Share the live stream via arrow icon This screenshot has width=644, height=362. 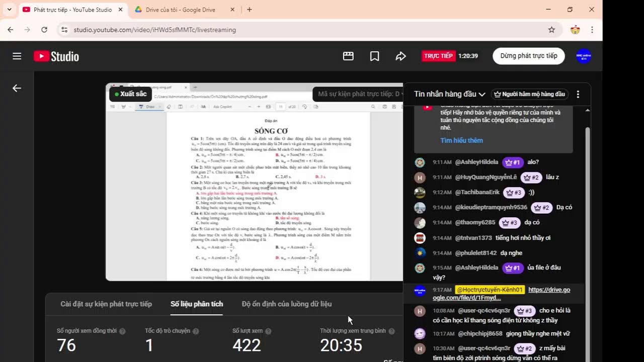pos(401,56)
